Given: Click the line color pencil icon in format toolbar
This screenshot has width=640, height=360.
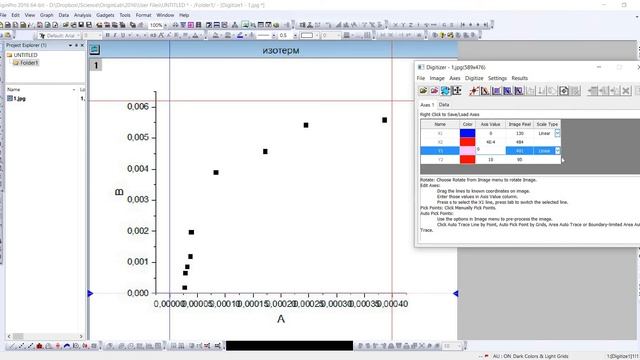Looking at the screenshot, I should (240, 36).
